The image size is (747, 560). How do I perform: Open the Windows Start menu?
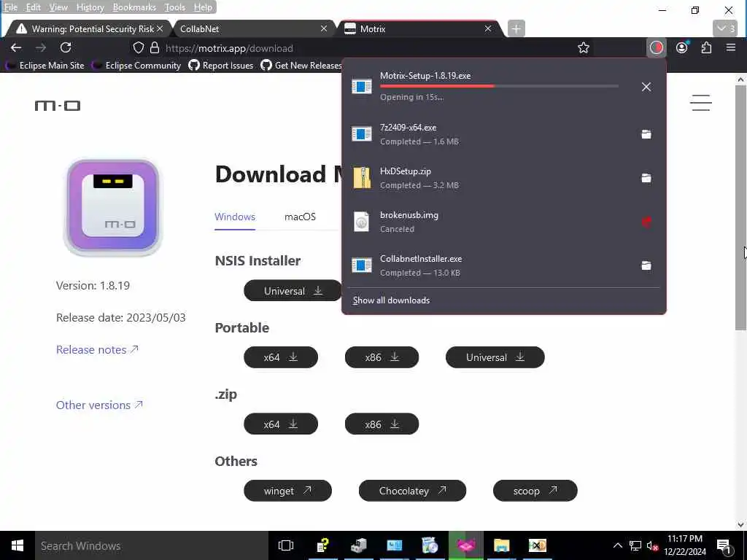18,545
